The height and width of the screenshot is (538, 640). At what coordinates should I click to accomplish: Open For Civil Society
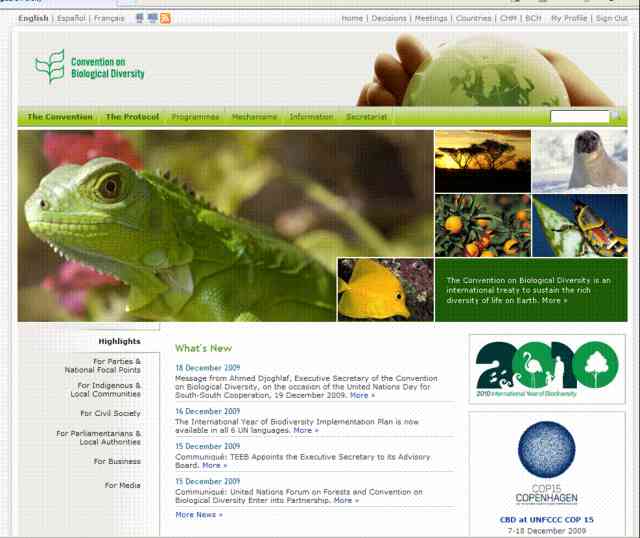click(110, 414)
